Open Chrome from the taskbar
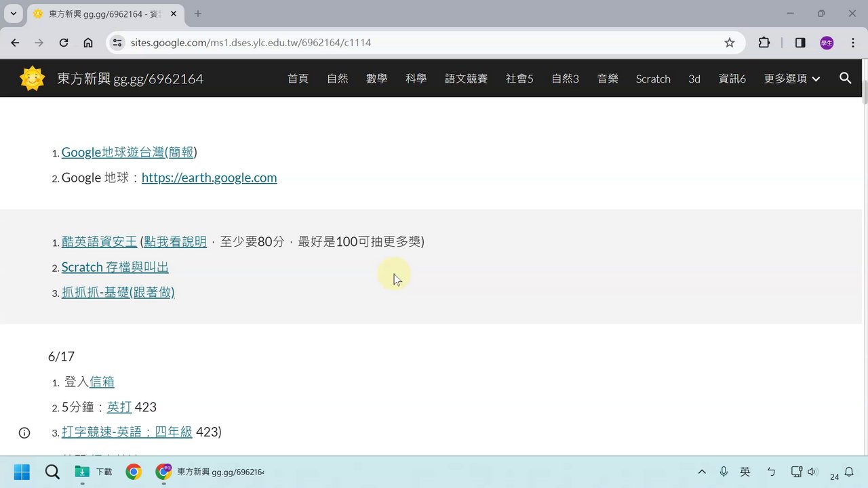868x488 pixels. pos(134,472)
